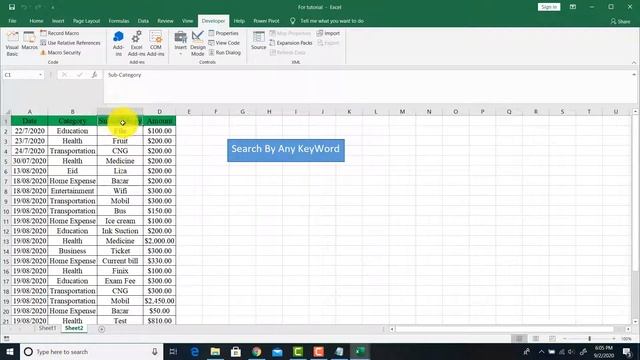
Task: Add a new sheet
Action: (x=102, y=329)
